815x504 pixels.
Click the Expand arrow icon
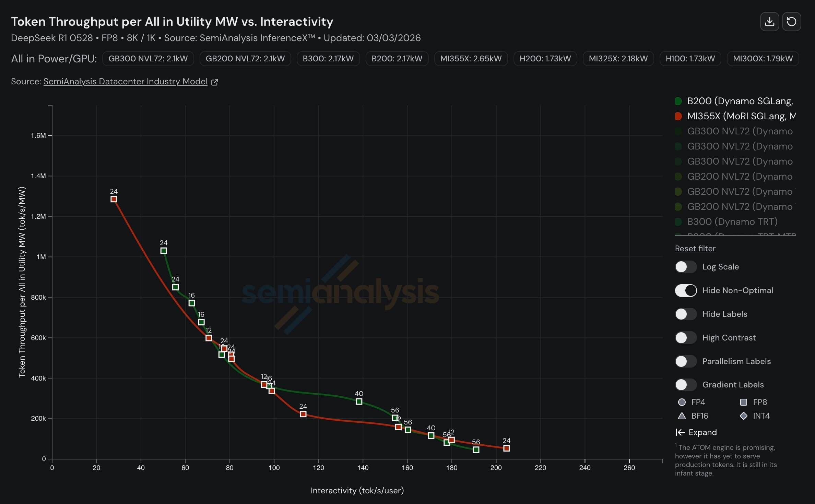(x=680, y=432)
